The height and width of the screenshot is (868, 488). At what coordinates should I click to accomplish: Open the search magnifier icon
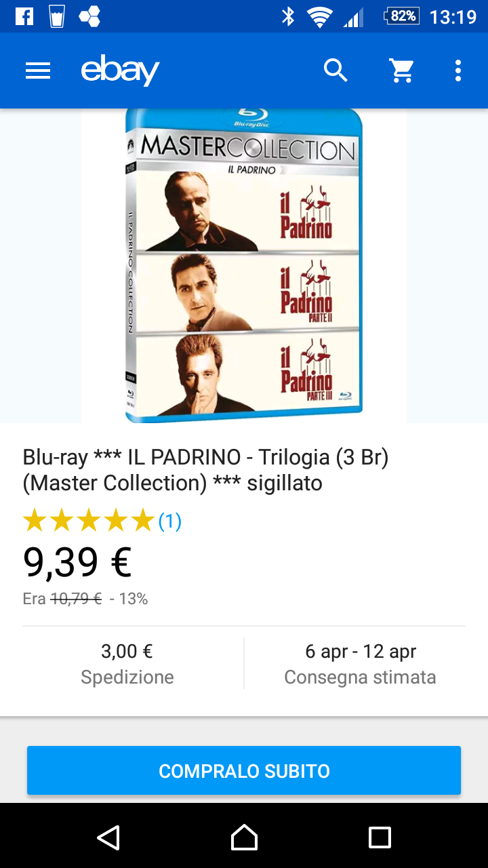335,71
